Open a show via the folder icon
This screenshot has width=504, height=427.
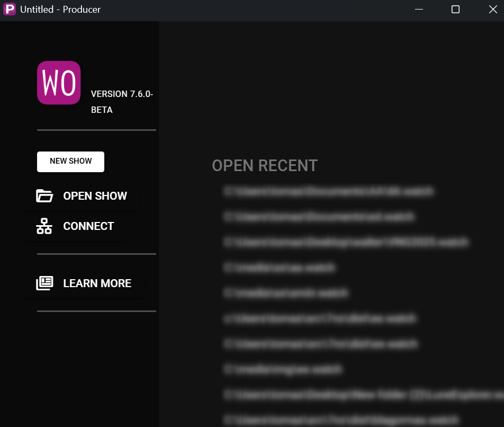44,196
